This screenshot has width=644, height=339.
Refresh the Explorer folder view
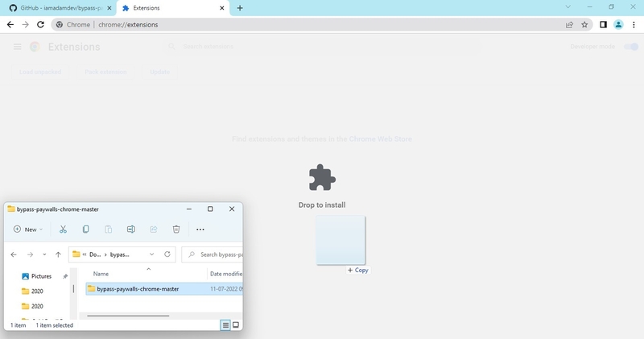tap(167, 254)
